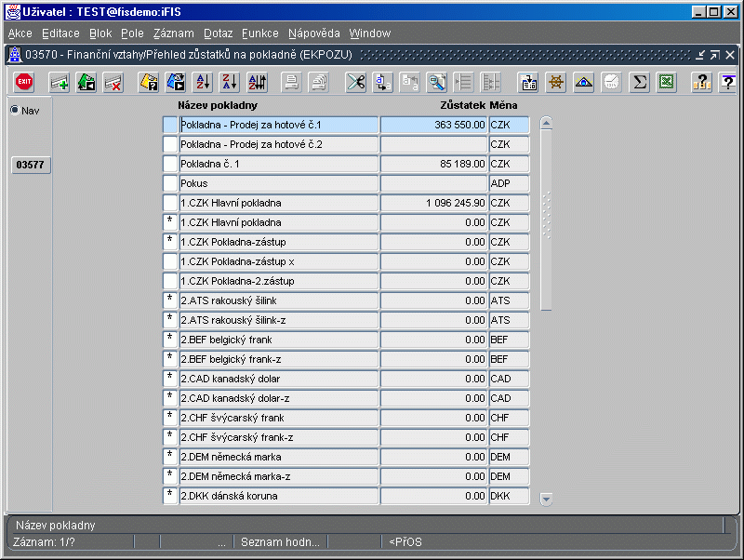The width and height of the screenshot is (744, 560).
Task: Click the single printer icon
Action: point(291,82)
